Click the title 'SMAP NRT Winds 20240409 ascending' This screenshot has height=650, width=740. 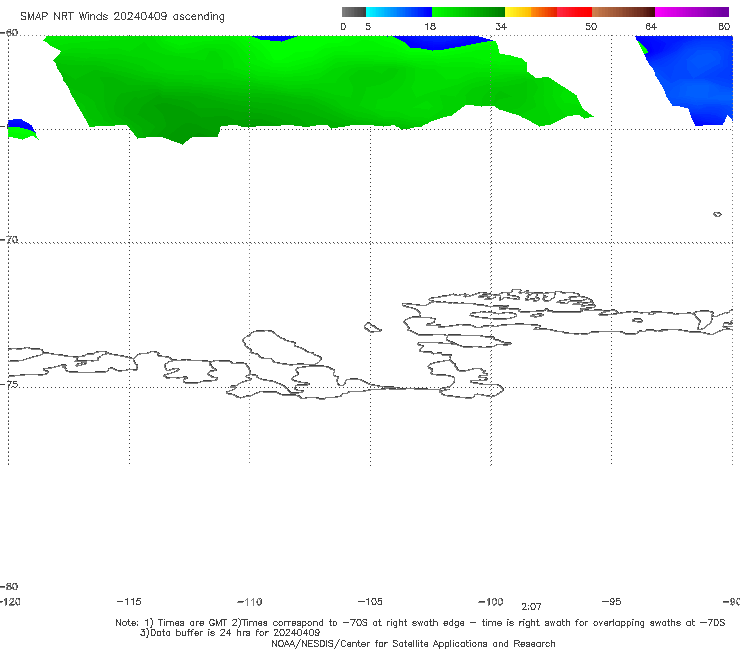click(x=122, y=16)
